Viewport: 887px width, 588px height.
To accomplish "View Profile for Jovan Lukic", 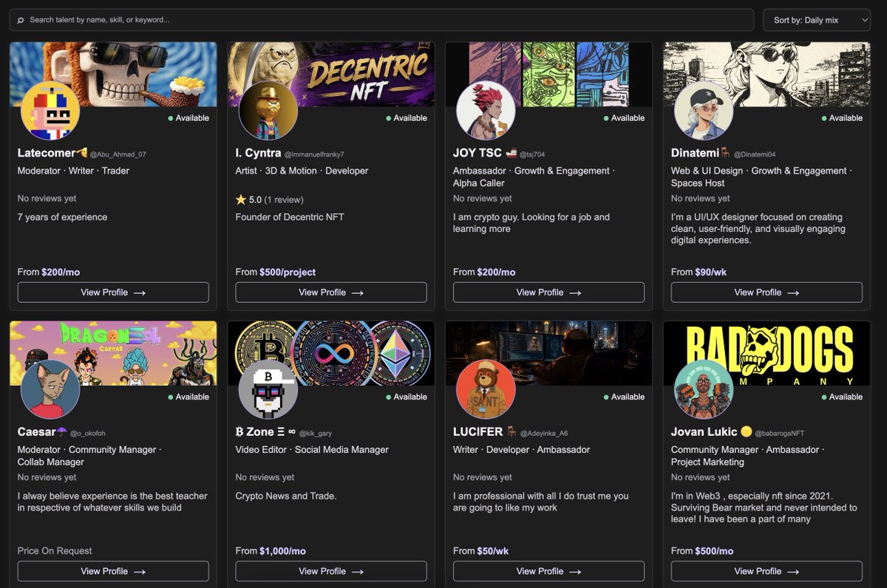I will point(767,571).
